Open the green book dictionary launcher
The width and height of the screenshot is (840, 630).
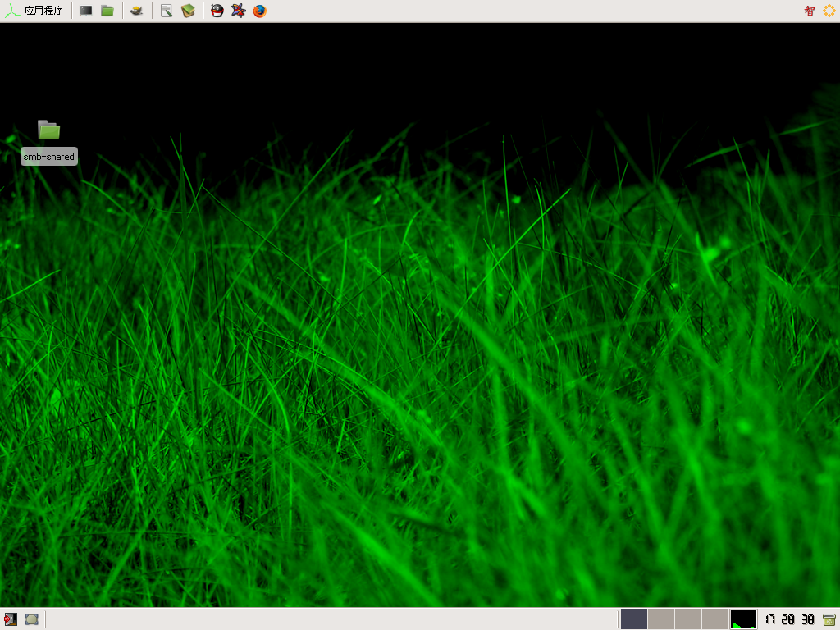188,11
